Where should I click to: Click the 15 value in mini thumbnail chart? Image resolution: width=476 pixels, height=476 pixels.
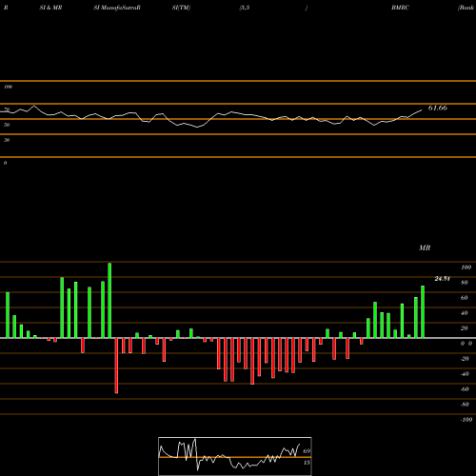pos(307,463)
